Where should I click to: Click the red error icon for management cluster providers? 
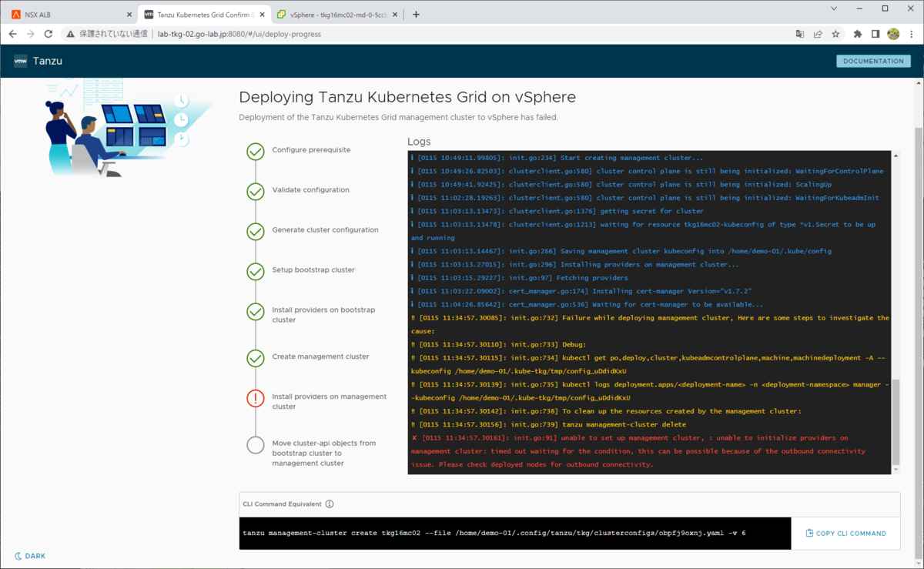pos(256,399)
